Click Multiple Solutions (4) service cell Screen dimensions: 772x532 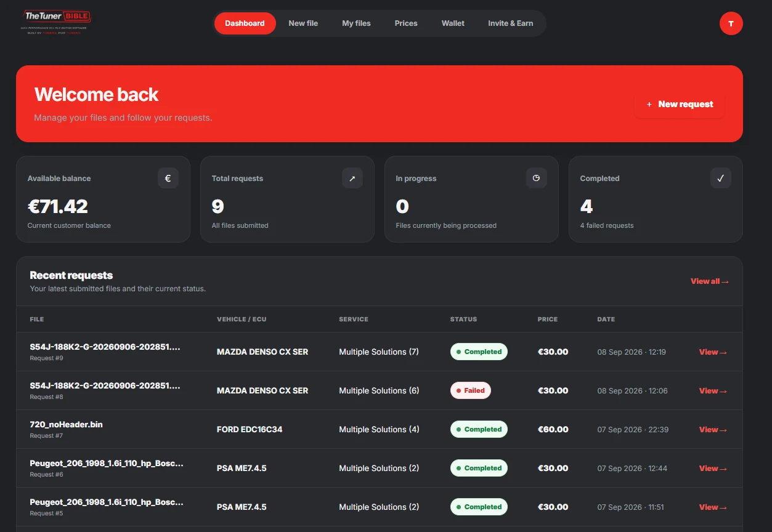[379, 430]
